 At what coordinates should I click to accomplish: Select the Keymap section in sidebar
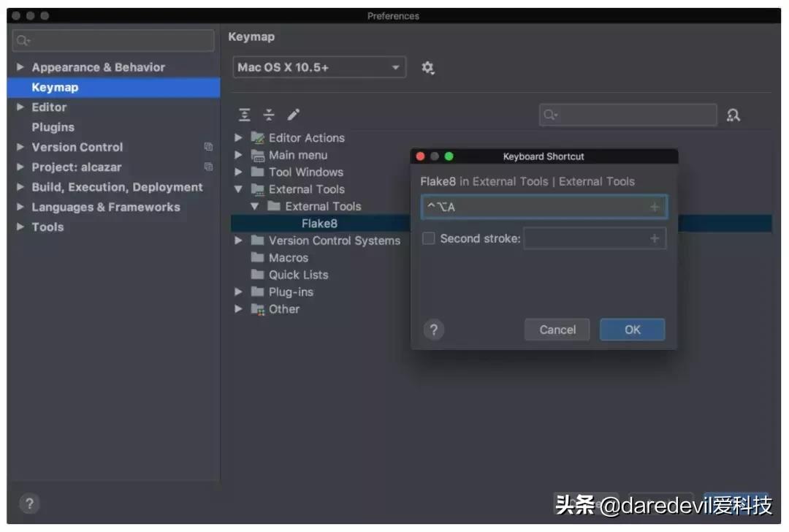(x=55, y=87)
